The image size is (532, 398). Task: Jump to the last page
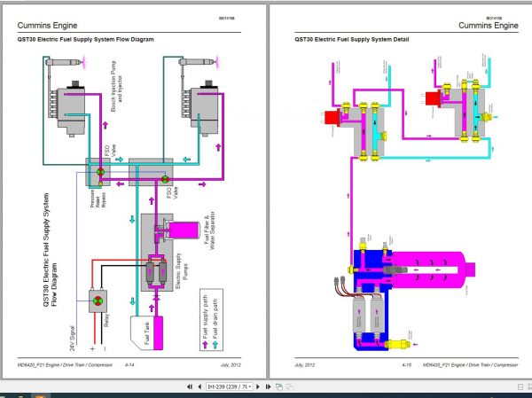(x=270, y=386)
